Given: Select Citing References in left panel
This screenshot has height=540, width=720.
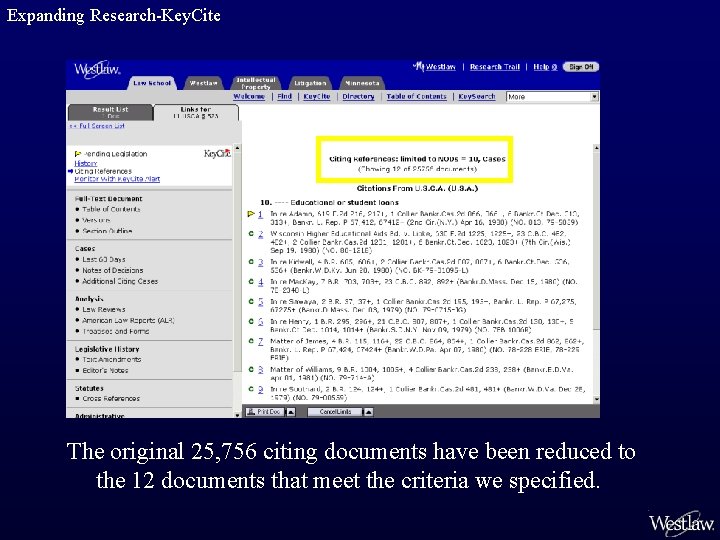Looking at the screenshot, I should click(103, 171).
